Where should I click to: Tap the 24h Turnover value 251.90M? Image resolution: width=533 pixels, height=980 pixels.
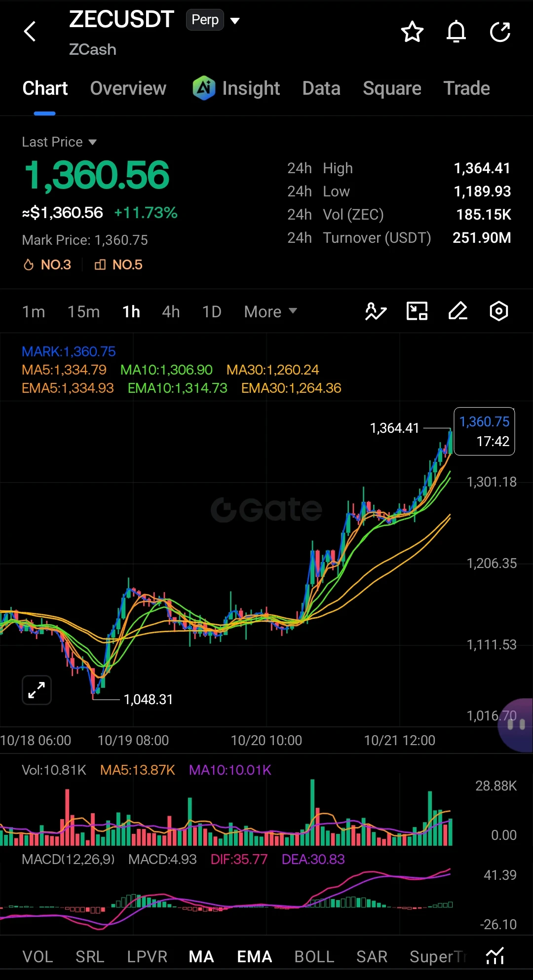click(x=482, y=238)
